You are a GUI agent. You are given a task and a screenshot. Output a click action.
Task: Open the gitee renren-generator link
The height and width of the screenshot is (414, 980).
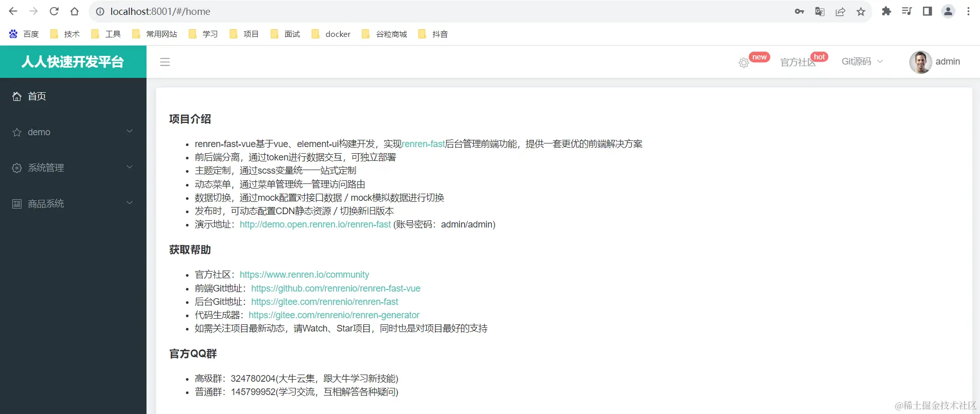tap(334, 315)
